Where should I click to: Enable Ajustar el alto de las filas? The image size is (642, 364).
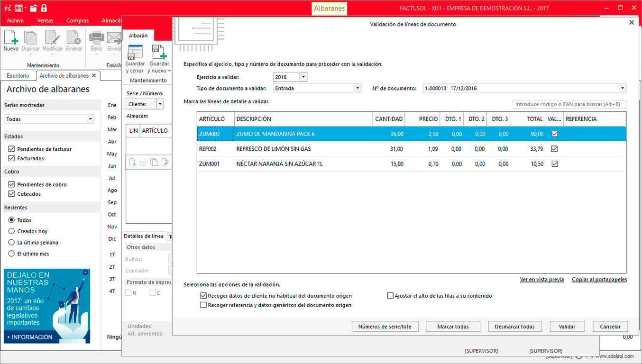[391, 296]
